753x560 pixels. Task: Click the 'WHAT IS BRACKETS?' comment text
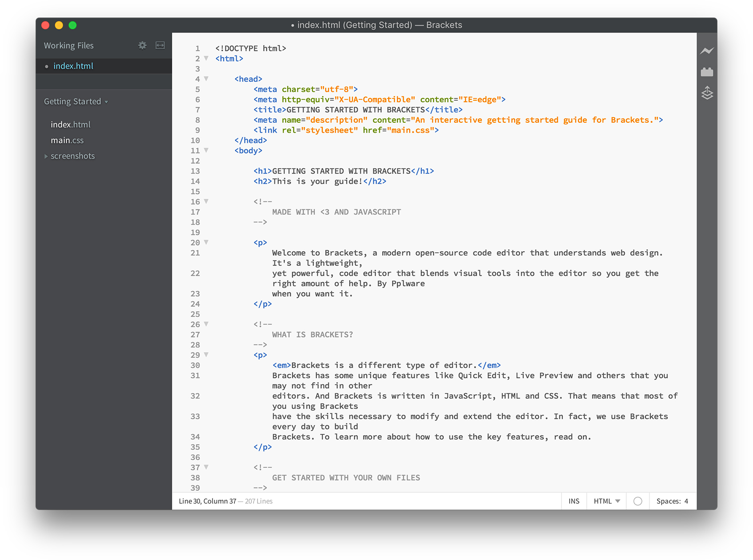[x=312, y=335]
